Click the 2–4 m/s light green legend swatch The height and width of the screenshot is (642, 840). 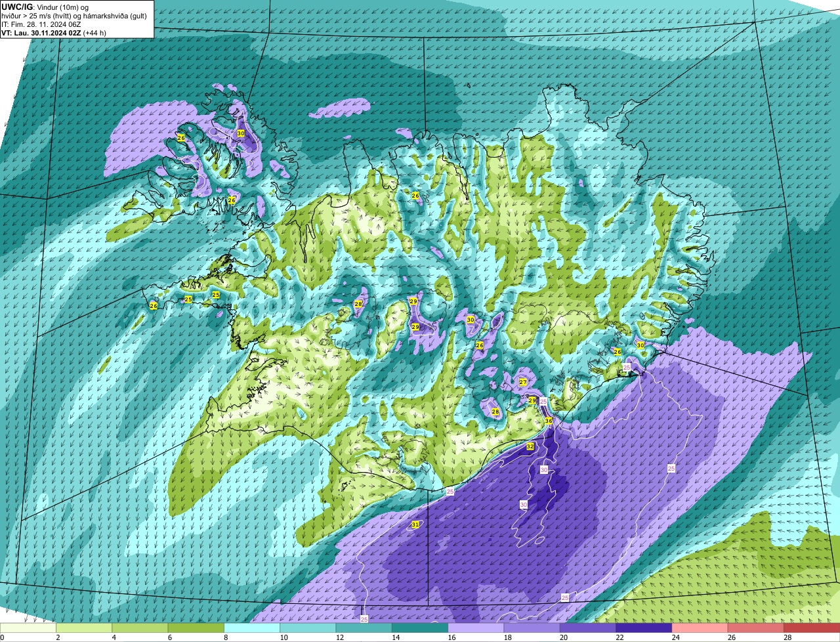click(x=84, y=628)
